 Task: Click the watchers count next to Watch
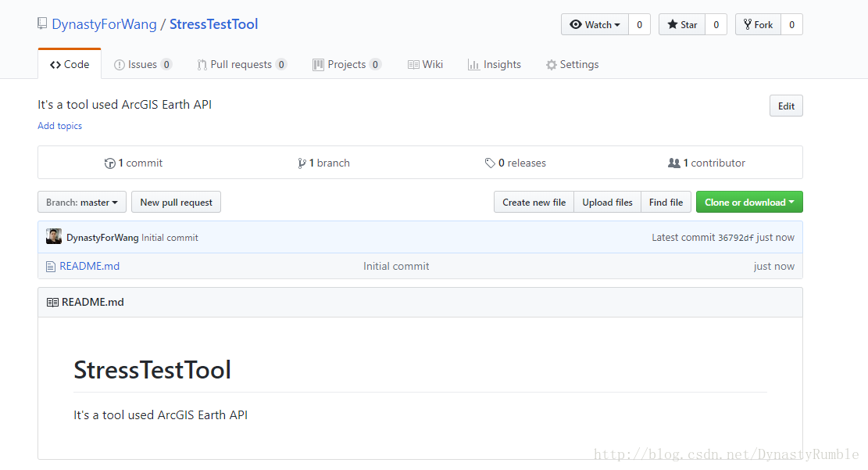click(639, 24)
